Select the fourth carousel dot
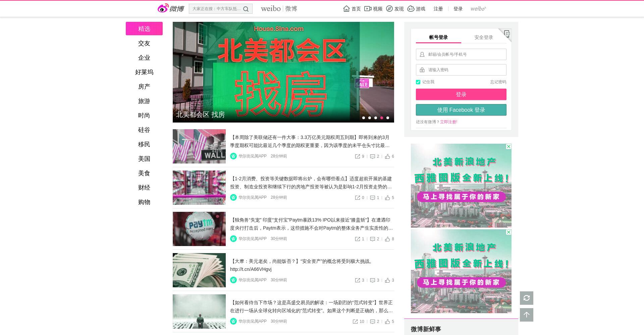The width and height of the screenshot is (644, 335). pyautogui.click(x=382, y=118)
